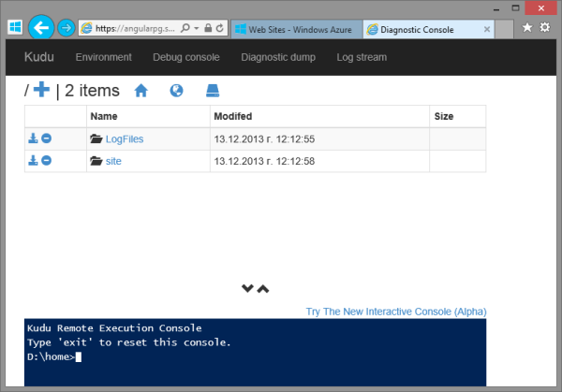Image resolution: width=562 pixels, height=392 pixels.
Task: Click the LogFiles folder icon
Action: coord(96,138)
